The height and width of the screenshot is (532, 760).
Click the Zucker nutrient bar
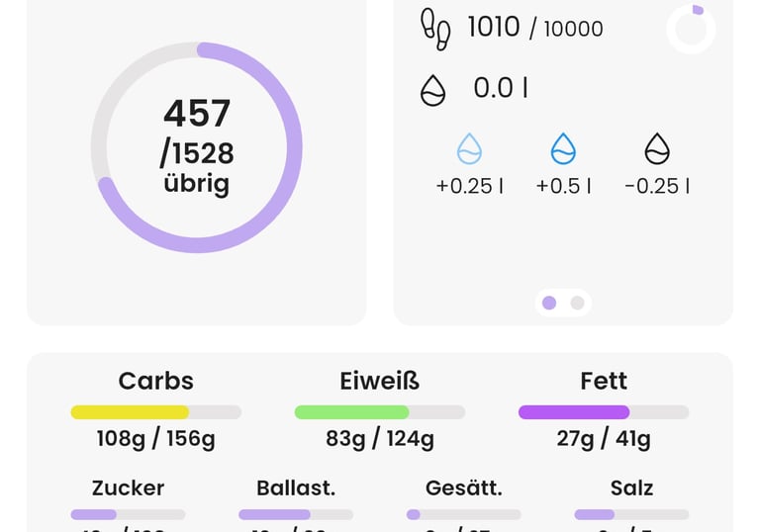pos(128,514)
